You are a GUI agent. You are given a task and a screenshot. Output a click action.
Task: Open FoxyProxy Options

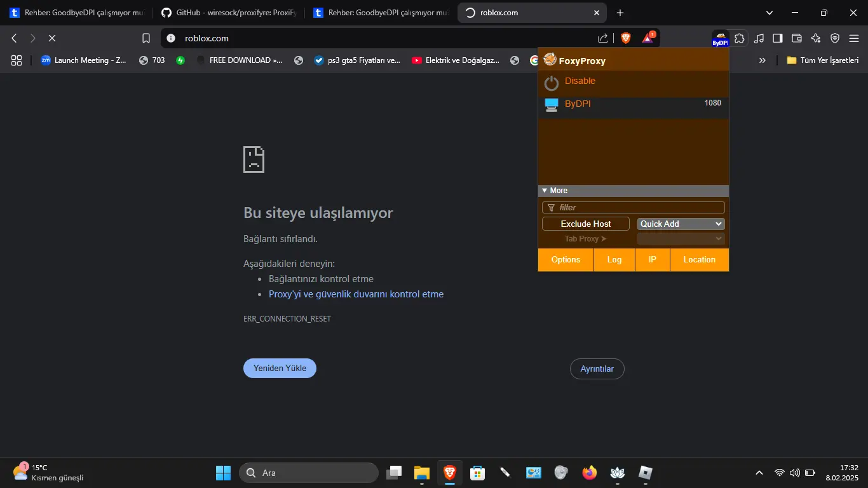[x=566, y=260]
